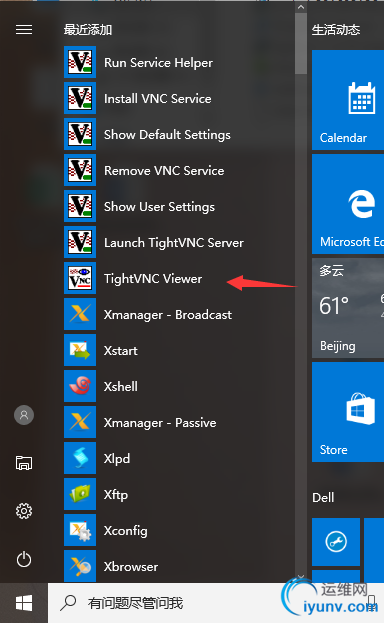Open the Xftp icon

point(80,494)
